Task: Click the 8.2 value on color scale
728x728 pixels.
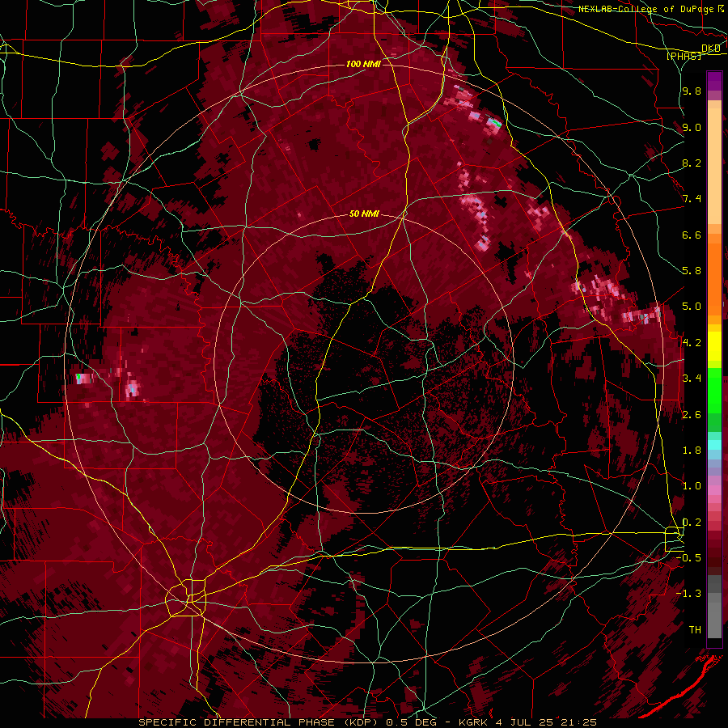Action: (692, 163)
